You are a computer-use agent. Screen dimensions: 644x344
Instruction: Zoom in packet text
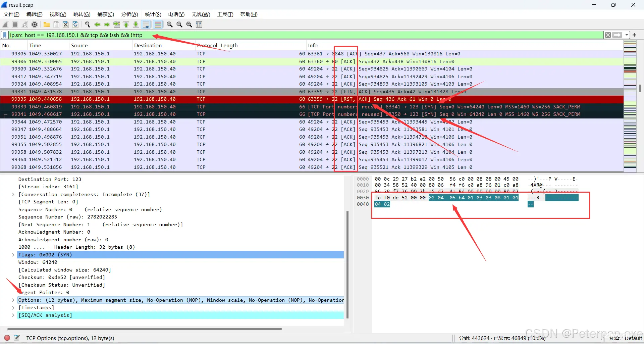pyautogui.click(x=170, y=24)
